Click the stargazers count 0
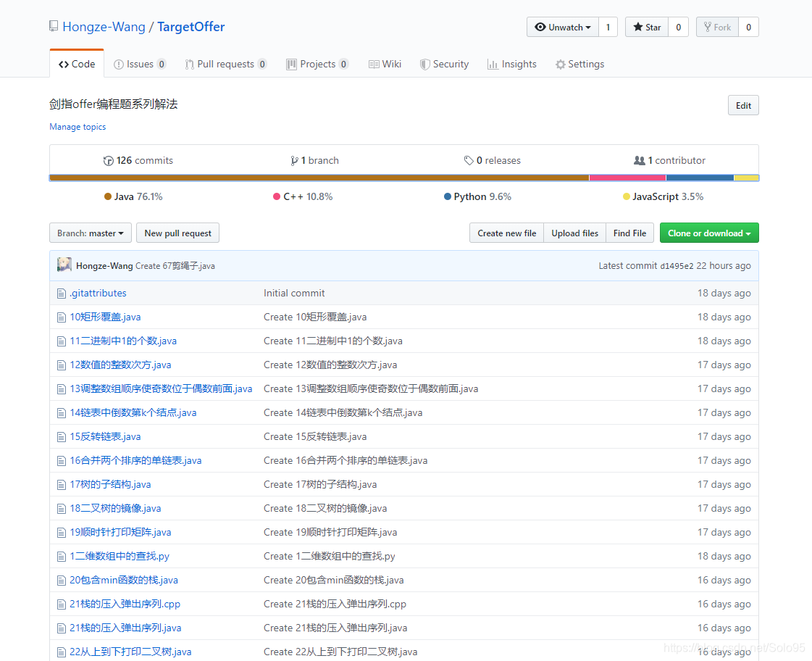 [x=679, y=27]
